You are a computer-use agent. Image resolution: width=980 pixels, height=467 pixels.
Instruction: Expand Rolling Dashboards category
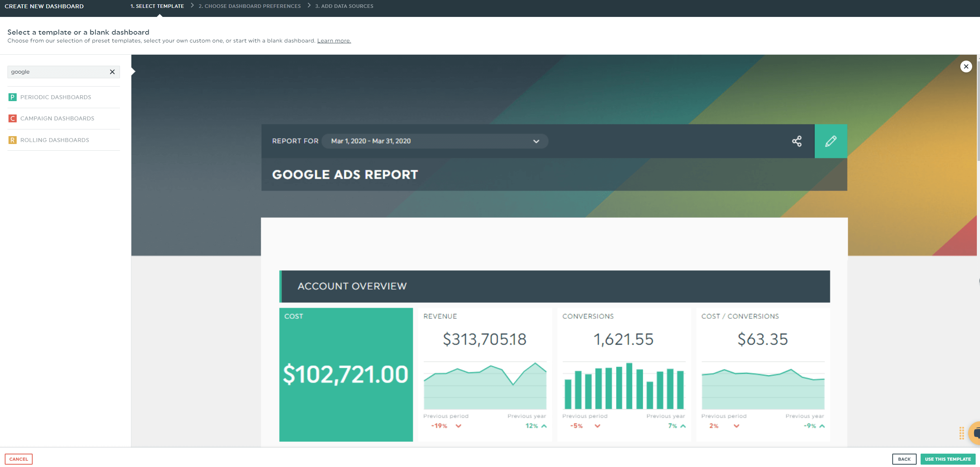click(x=64, y=140)
